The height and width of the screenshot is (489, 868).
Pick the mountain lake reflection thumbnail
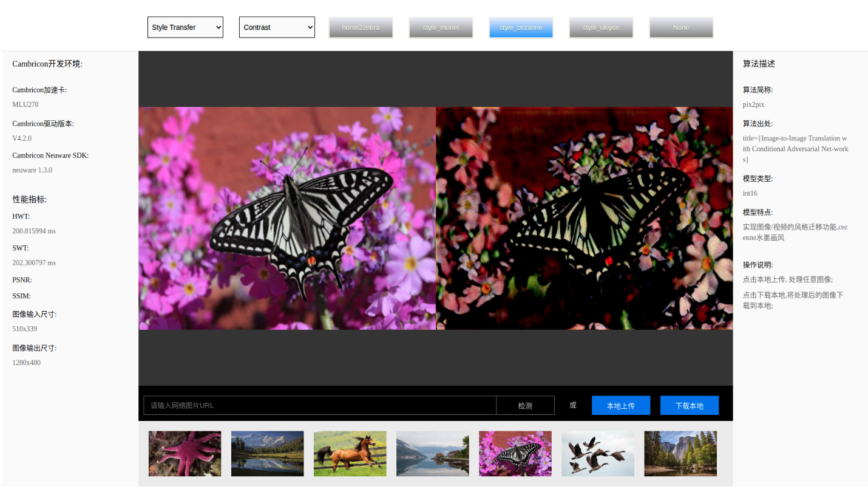pyautogui.click(x=268, y=454)
